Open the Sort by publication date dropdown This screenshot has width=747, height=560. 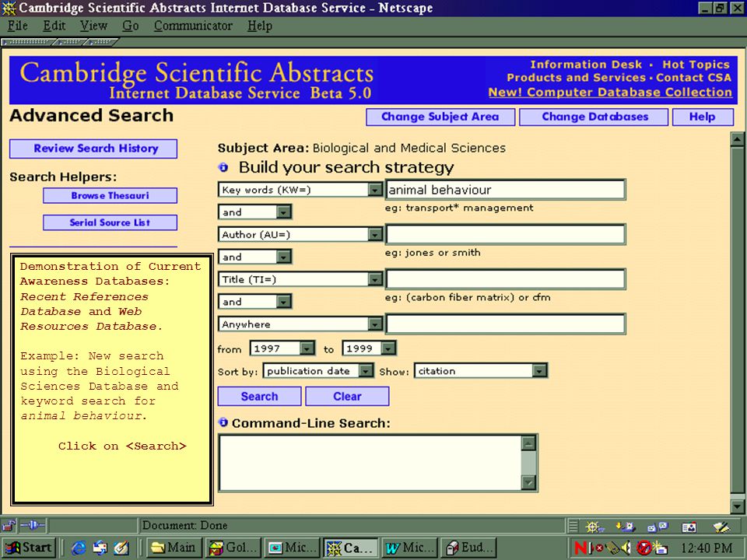[x=366, y=371]
